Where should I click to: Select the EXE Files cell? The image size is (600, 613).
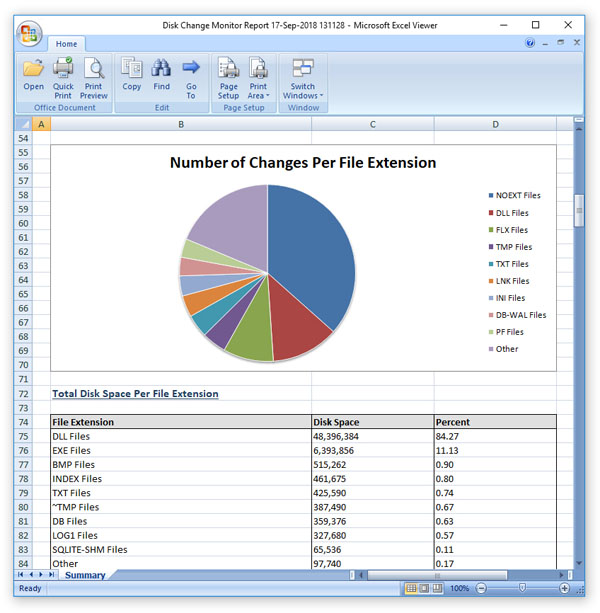click(181, 450)
